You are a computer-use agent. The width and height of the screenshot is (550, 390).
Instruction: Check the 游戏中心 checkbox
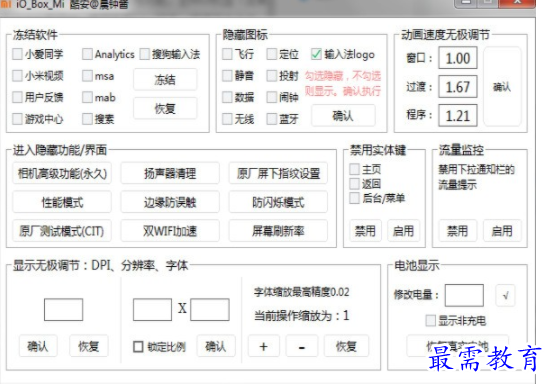(x=17, y=119)
